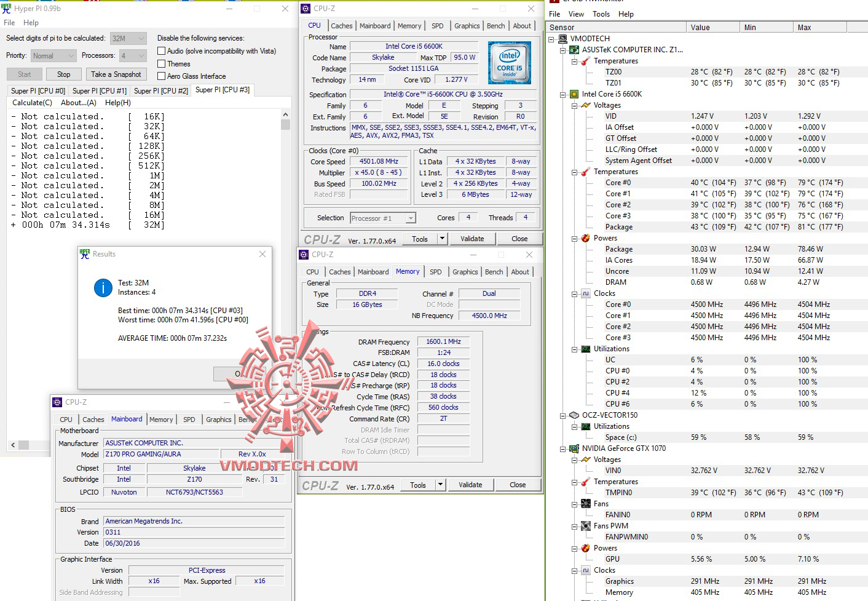Check Audio (solve incompatibility with Vista)

tap(161, 50)
